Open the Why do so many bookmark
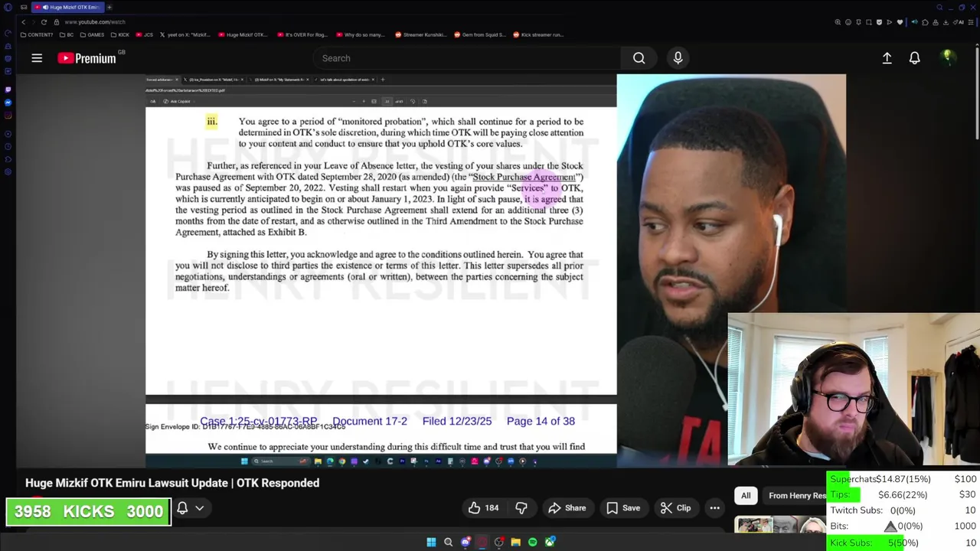 pyautogui.click(x=361, y=34)
